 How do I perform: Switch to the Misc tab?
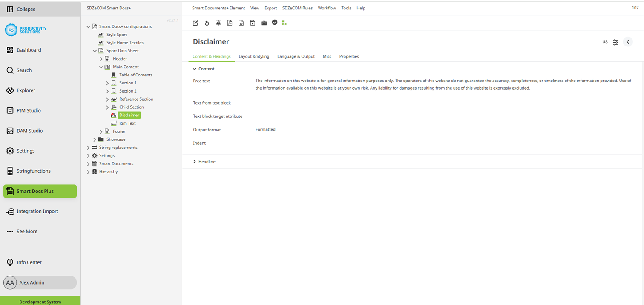pyautogui.click(x=327, y=56)
